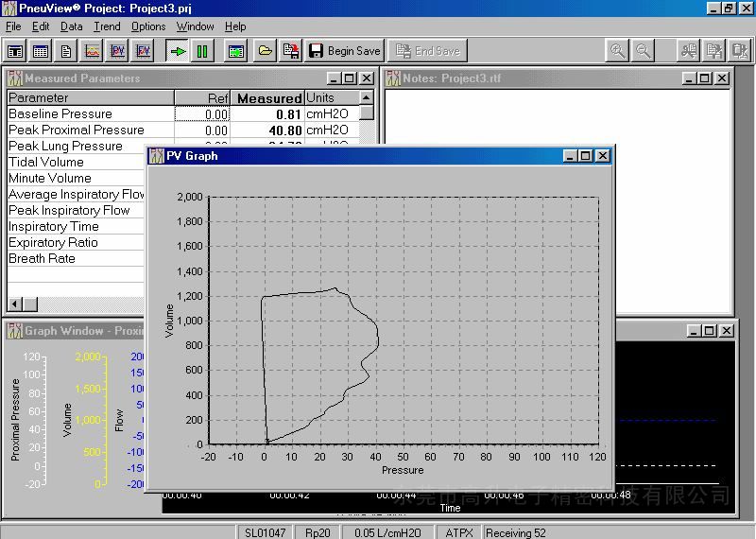Image resolution: width=756 pixels, height=539 pixels.
Task: Click the zoom out magnifier icon
Action: pyautogui.click(x=643, y=51)
